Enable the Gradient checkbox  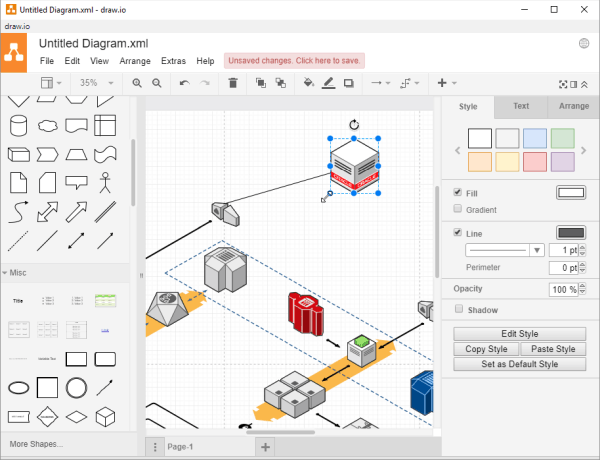tap(458, 209)
